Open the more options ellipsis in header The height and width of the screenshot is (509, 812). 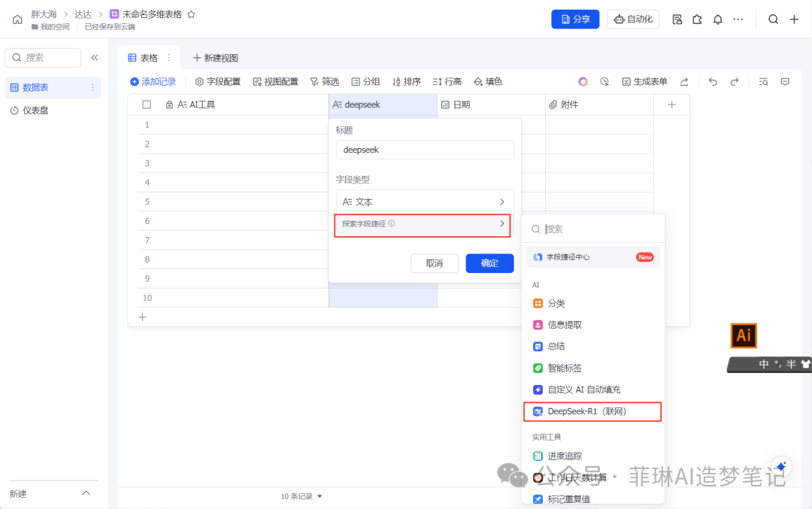click(x=738, y=19)
